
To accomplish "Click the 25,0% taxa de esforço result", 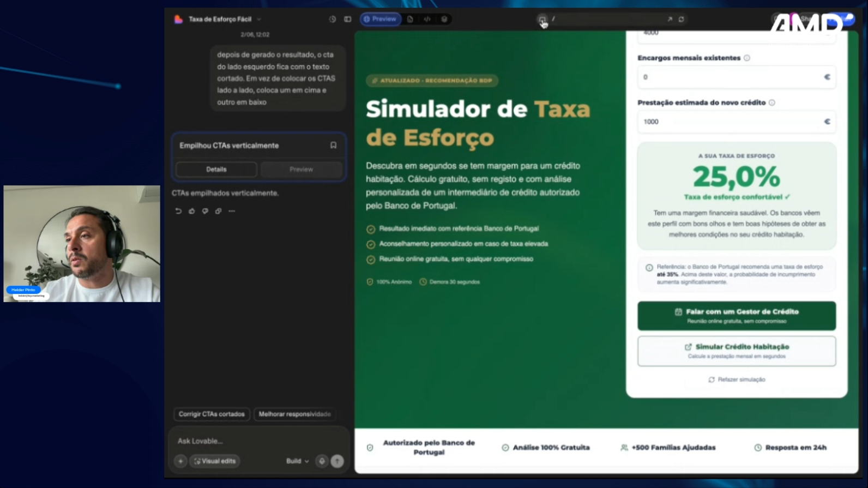I will coord(737,177).
